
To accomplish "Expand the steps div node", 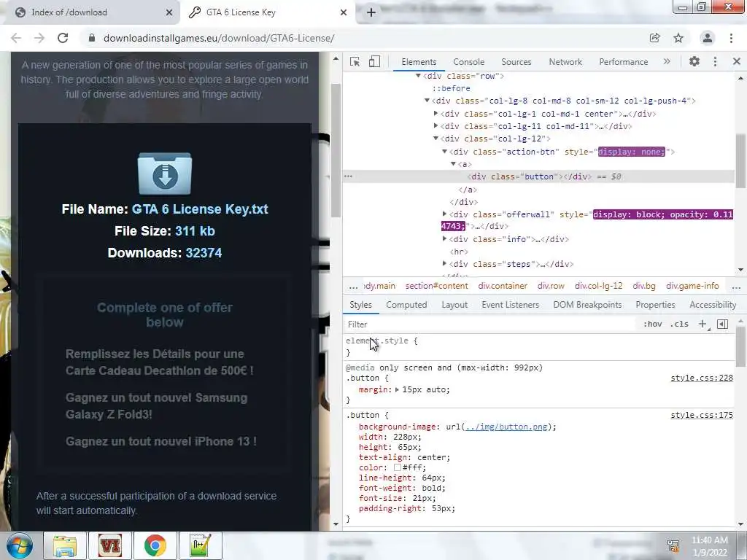I will (x=444, y=264).
